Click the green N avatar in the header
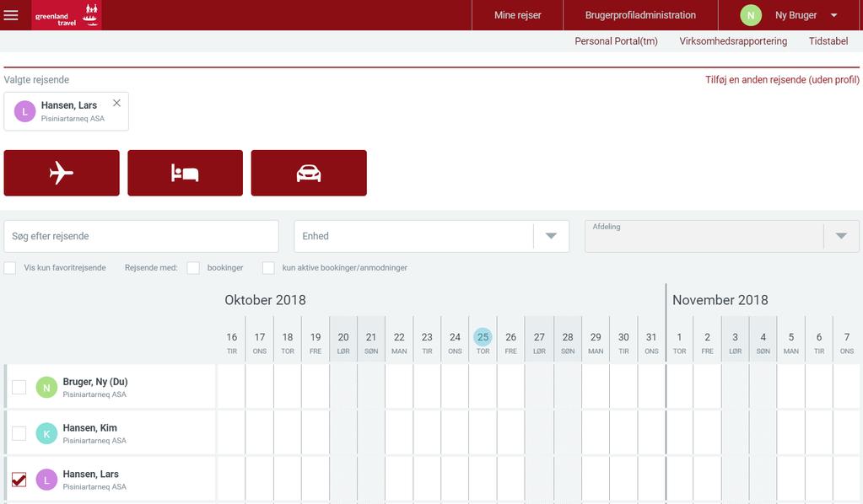Image resolution: width=863 pixels, height=504 pixels. [751, 15]
